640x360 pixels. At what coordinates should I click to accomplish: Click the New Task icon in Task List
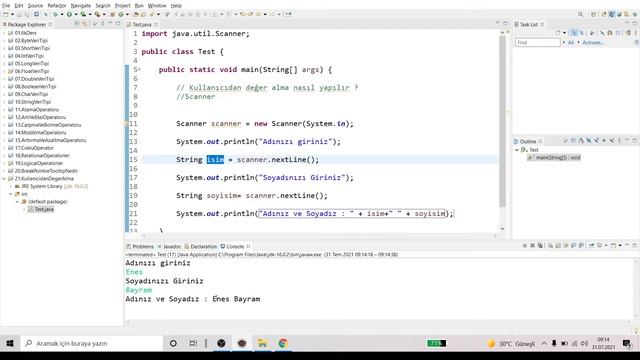[x=558, y=33]
